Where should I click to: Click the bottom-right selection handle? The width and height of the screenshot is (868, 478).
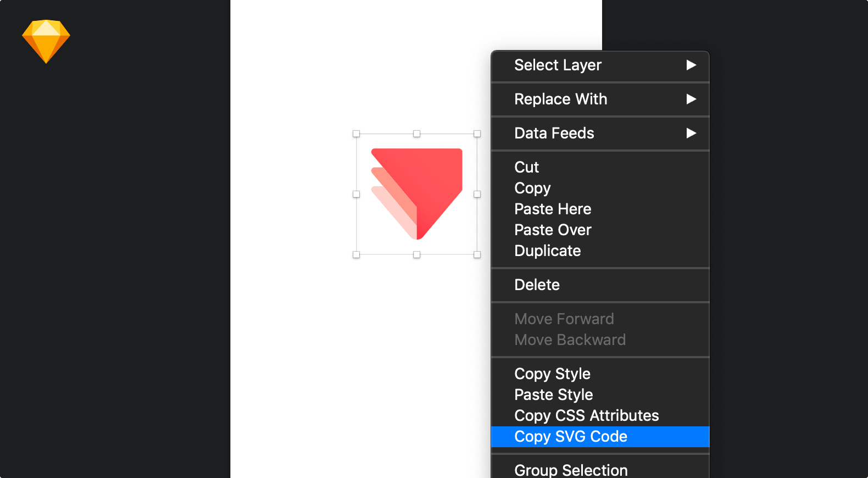tap(477, 254)
